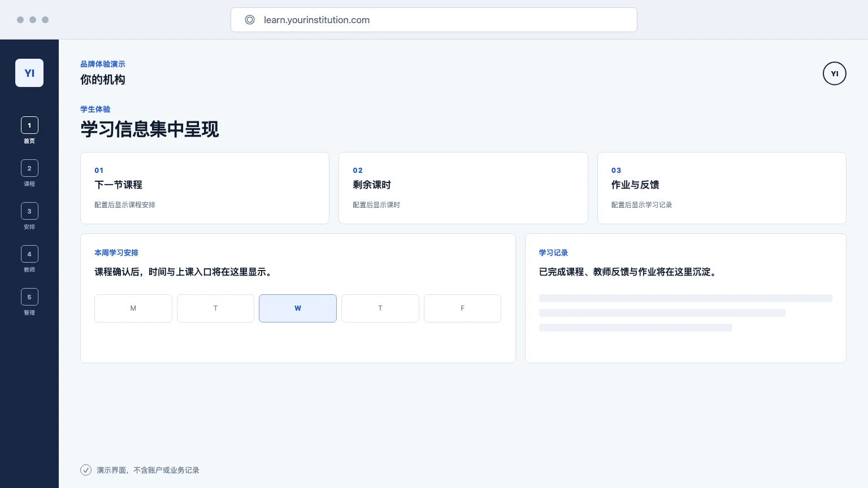
Task: Click text 配置后显示学习记录
Action: (x=641, y=204)
